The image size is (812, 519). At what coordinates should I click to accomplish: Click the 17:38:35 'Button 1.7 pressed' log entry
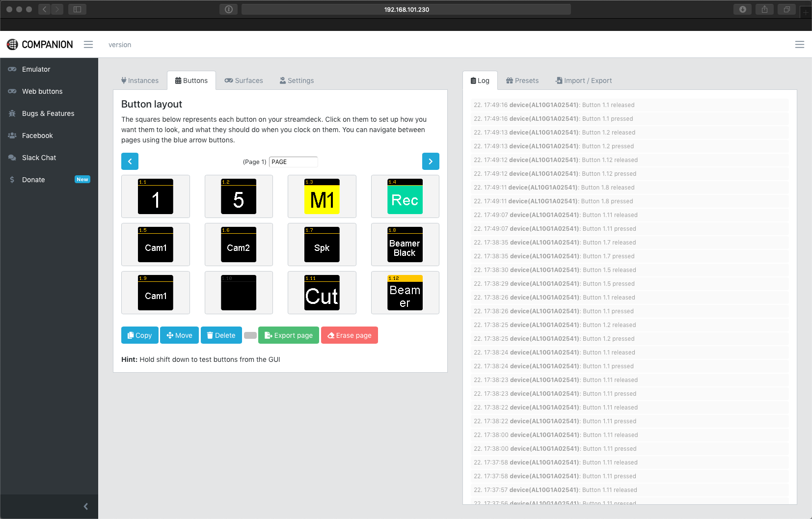pos(630,256)
